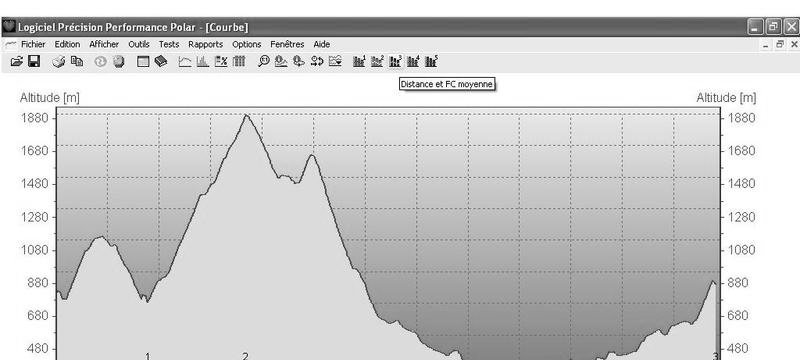
Task: Open the calendar window icon
Action: coord(143,62)
